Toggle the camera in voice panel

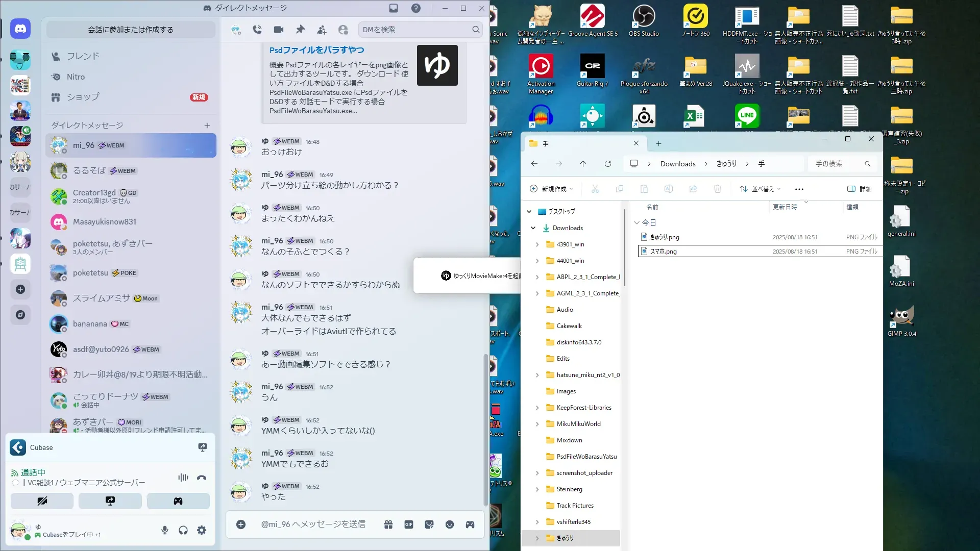coord(42,501)
